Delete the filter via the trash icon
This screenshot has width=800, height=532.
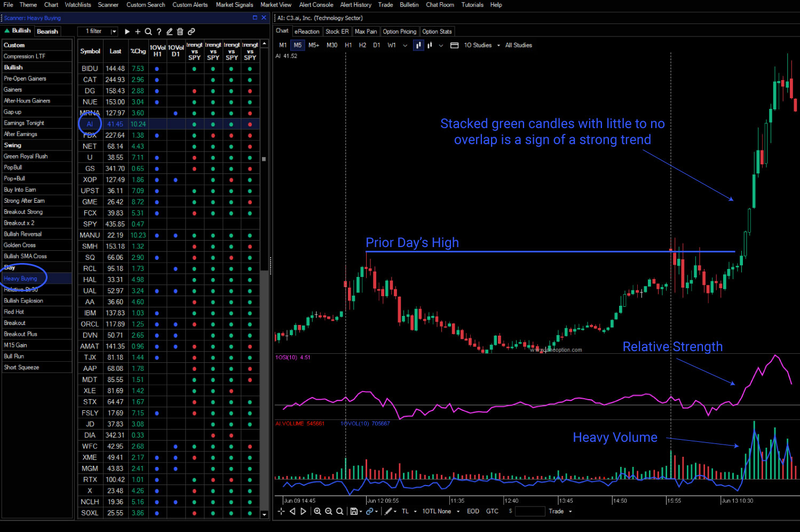180,31
